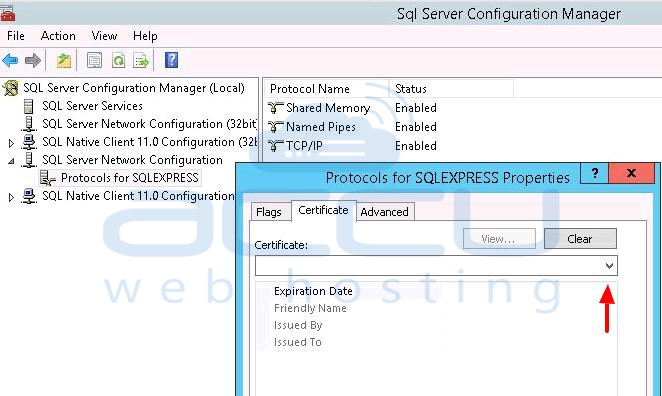
Task: Click the SQL Server Configuration Manager root icon
Action: tap(11, 88)
